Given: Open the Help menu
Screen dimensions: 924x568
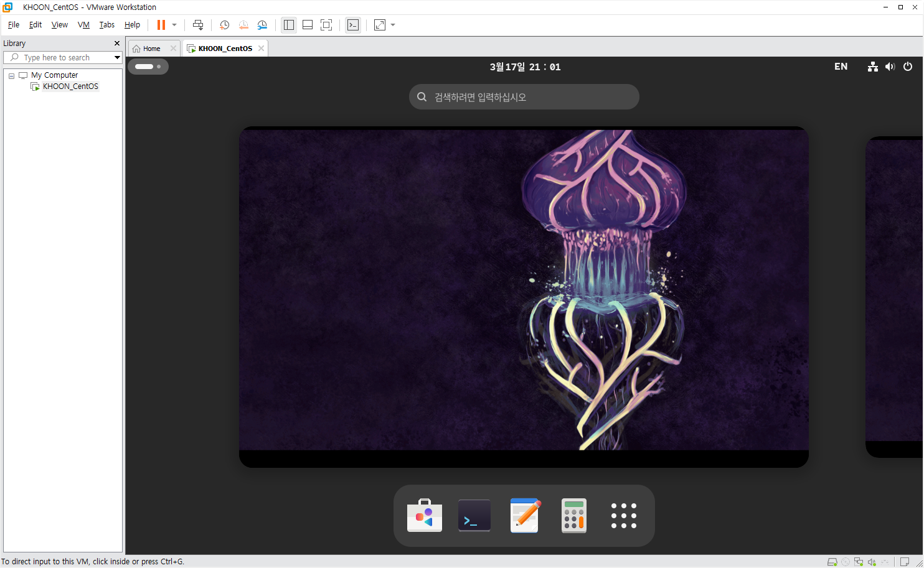Looking at the screenshot, I should [132, 25].
